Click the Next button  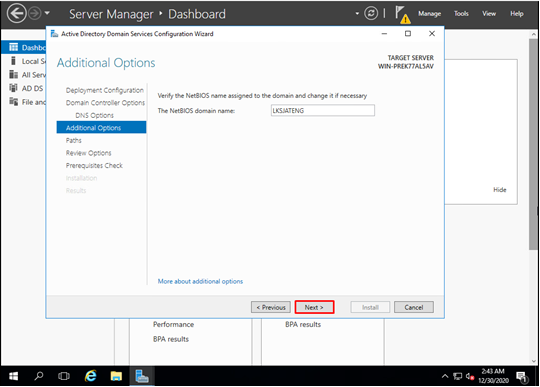click(314, 307)
